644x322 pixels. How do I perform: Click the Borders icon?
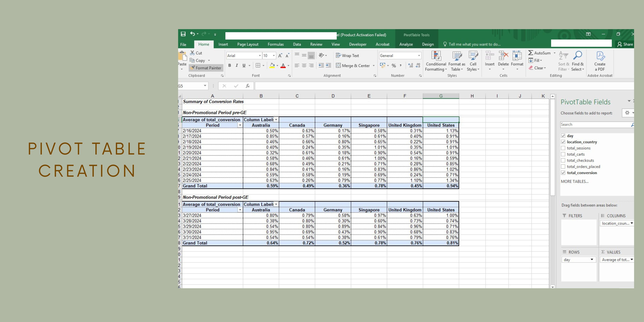pyautogui.click(x=258, y=65)
